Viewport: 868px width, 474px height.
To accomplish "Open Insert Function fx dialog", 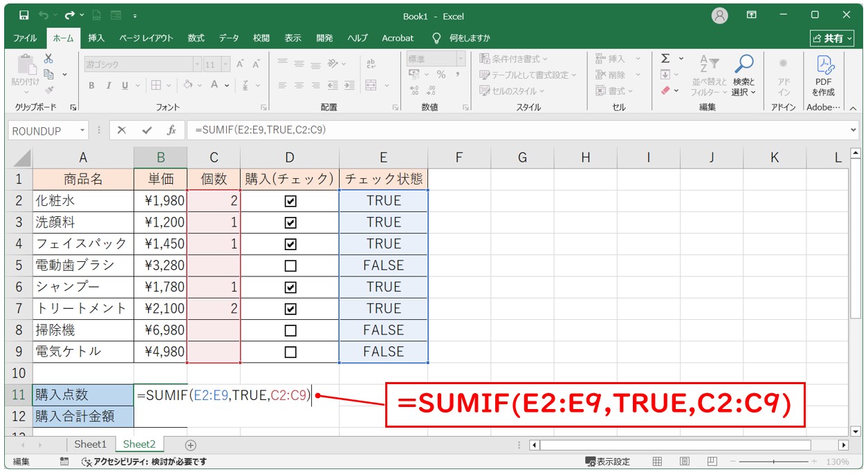I will 172,130.
